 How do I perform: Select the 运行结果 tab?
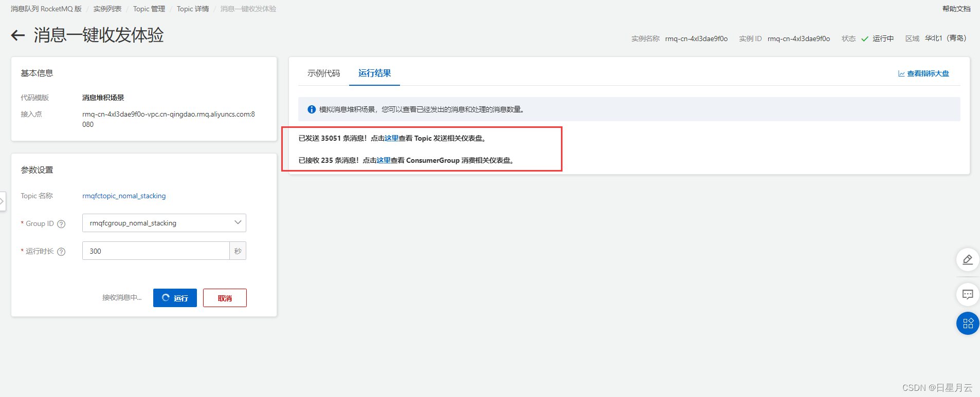[x=375, y=73]
